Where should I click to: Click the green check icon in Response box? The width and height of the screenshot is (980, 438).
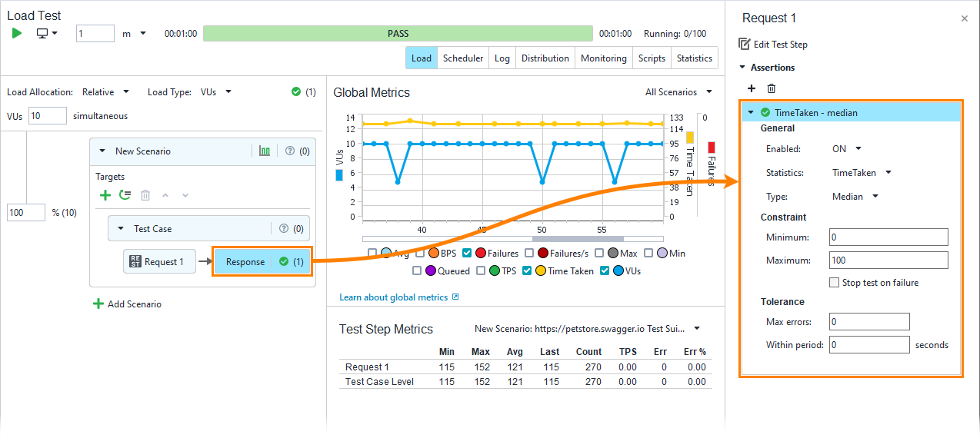click(x=284, y=262)
